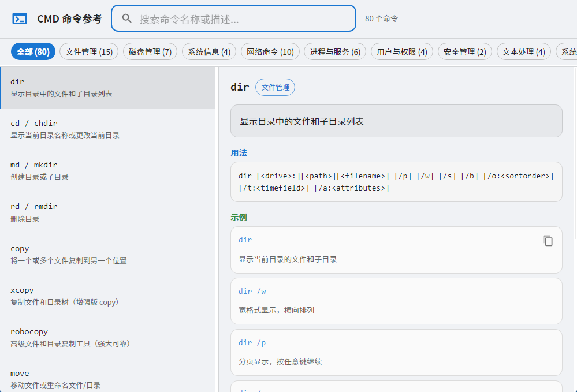Filter by 用户与权限 (4) category

402,52
